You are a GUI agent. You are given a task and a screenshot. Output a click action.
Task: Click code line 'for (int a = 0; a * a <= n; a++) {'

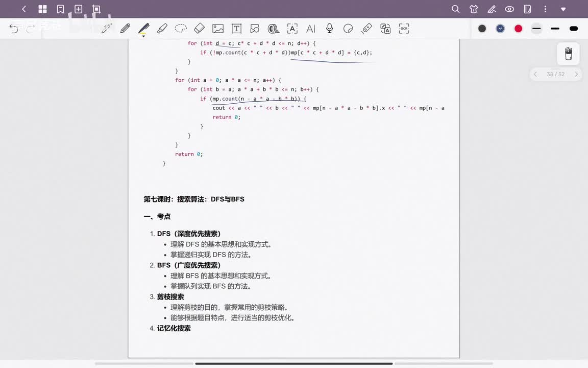pyautogui.click(x=228, y=80)
